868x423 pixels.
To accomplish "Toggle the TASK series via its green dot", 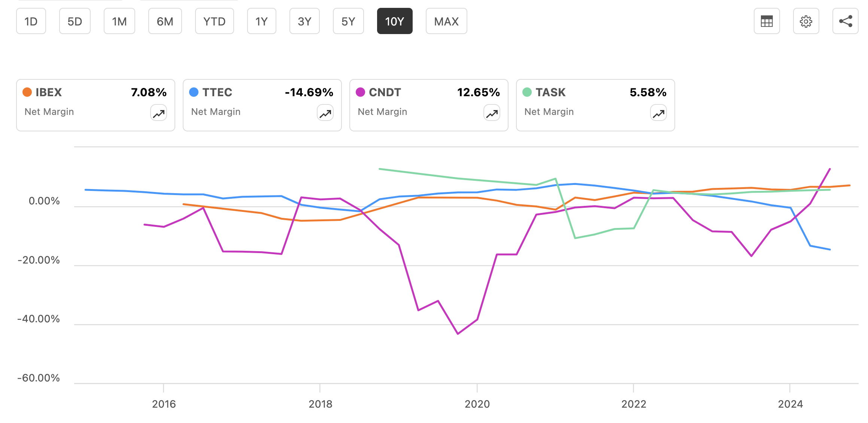I will [526, 92].
